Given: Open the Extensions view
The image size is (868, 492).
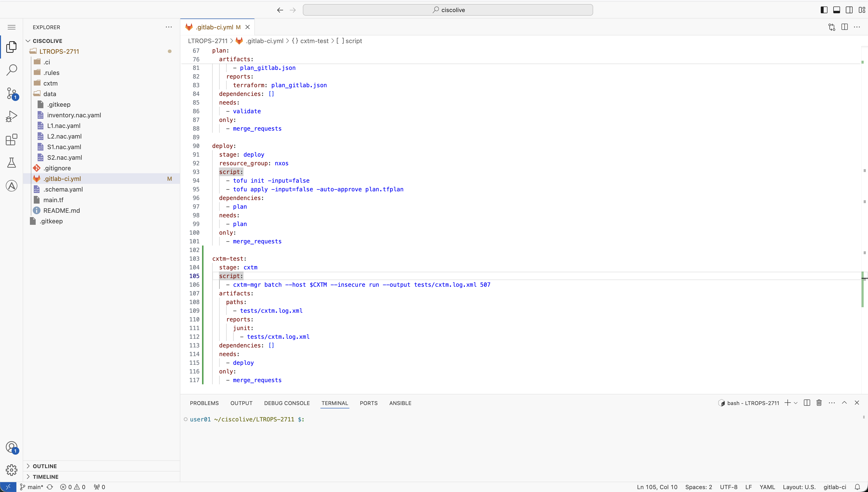Looking at the screenshot, I should coord(12,140).
